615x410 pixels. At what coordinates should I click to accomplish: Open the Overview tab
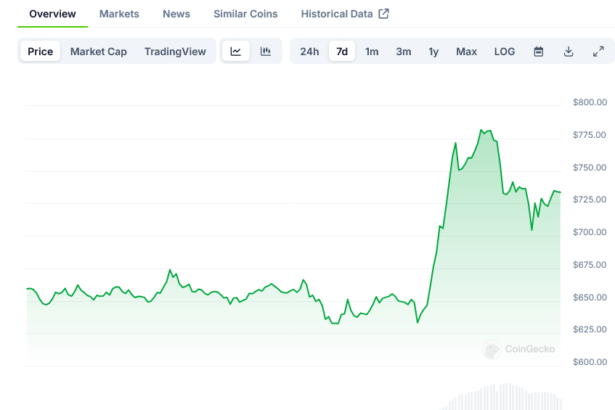52,14
